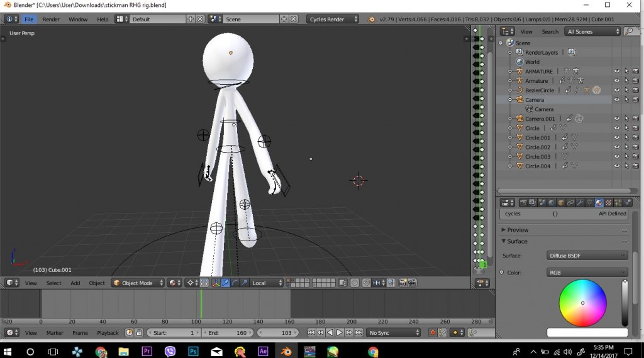Select translate manipulator arrow icon
Image resolution: width=644 pixels, height=358 pixels.
[x=226, y=283]
